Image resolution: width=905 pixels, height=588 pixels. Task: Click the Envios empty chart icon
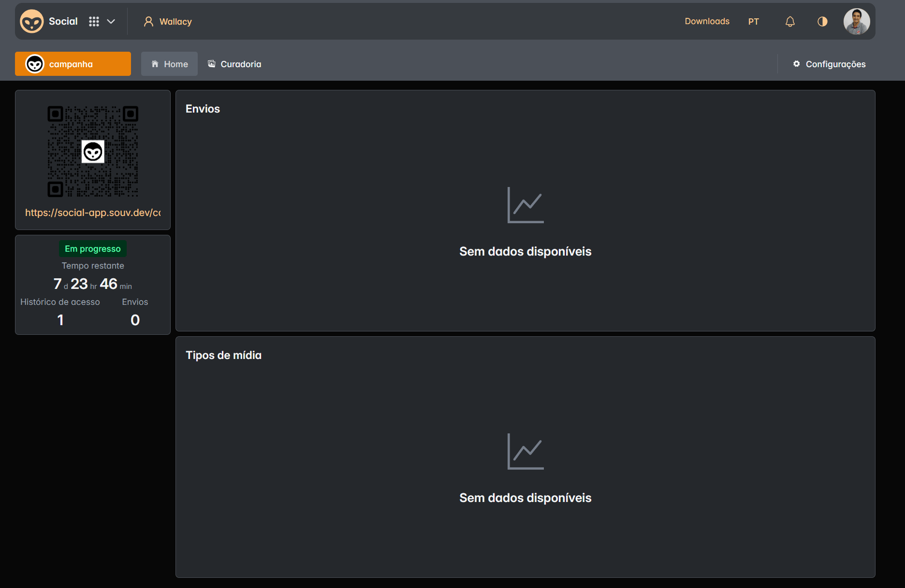(x=525, y=205)
